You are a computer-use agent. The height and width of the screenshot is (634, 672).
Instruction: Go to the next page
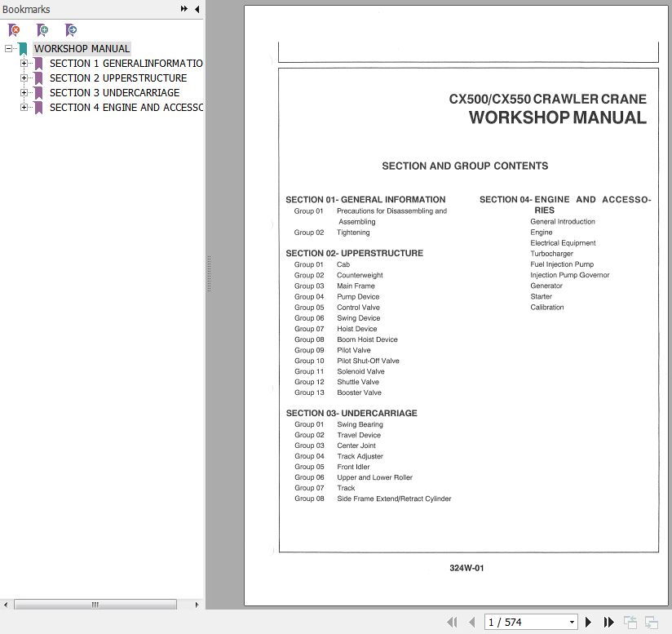tap(589, 622)
